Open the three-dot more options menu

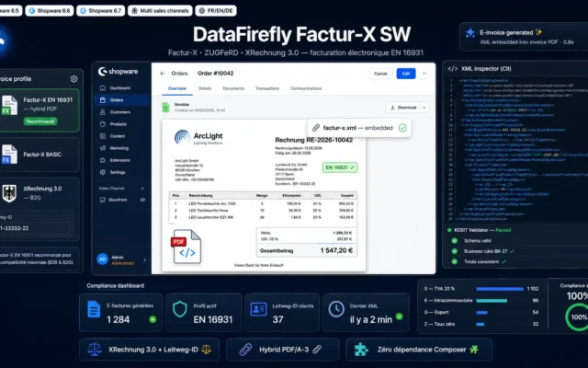424,74
